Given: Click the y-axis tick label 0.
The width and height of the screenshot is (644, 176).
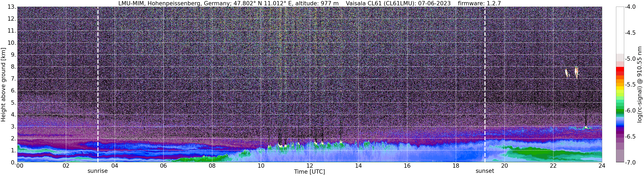Looking at the screenshot, I should [x=13, y=163].
